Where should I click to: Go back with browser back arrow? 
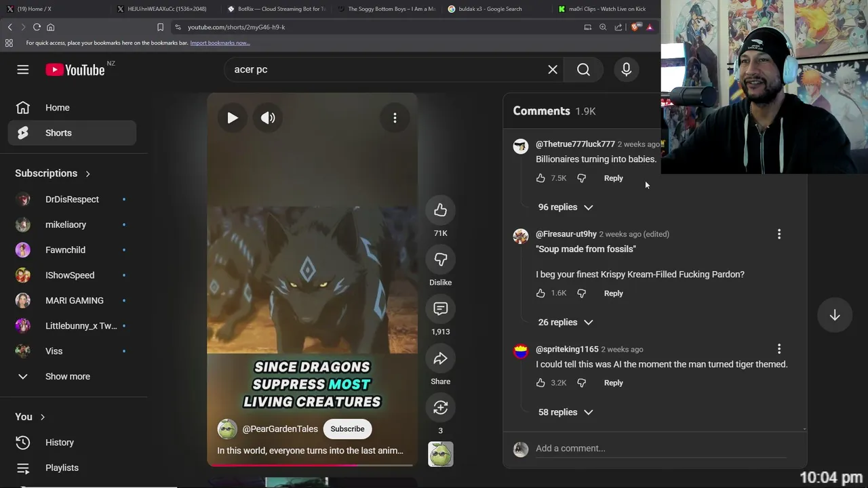(x=9, y=27)
